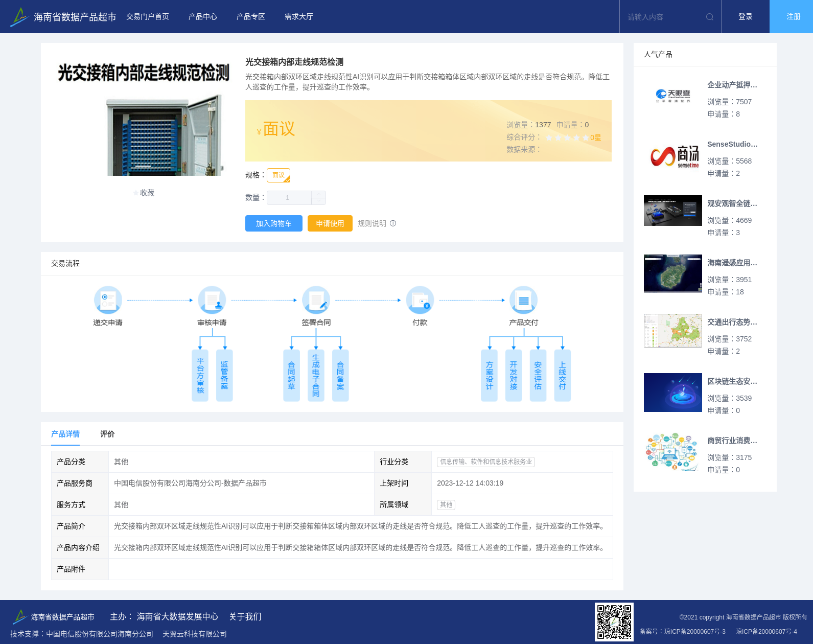Click the 上架时间 value 2023-12-12 14:03:19
The image size is (813, 644).
470,483
